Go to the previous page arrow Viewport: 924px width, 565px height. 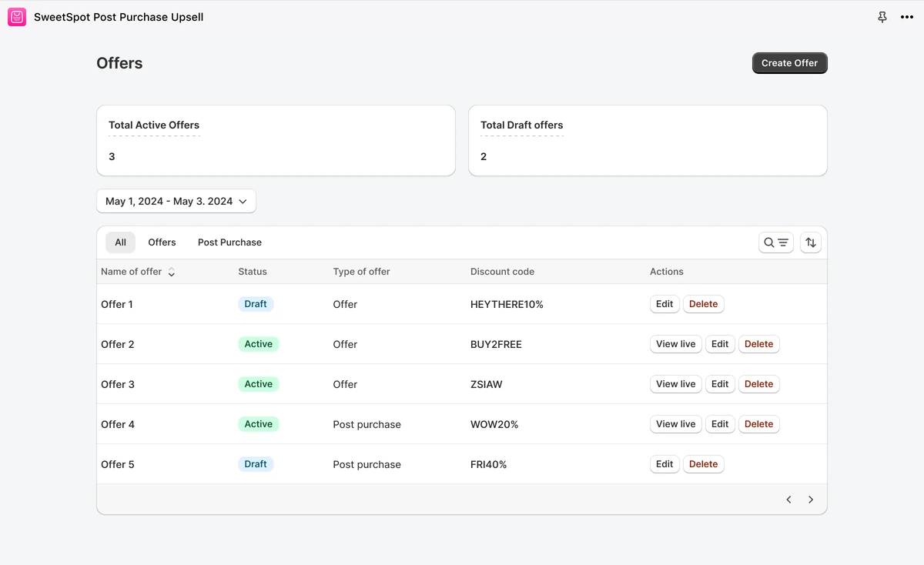[788, 500]
